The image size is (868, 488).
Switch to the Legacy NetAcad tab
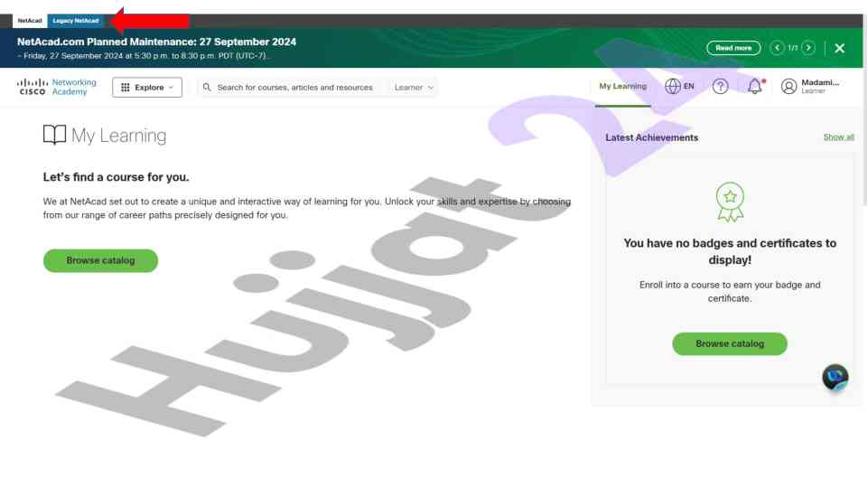tap(76, 21)
